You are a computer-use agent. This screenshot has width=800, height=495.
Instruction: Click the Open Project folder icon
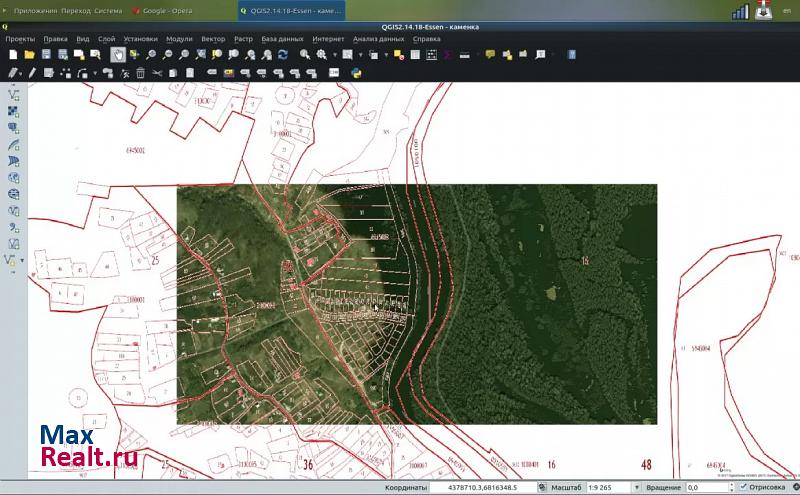(29, 54)
